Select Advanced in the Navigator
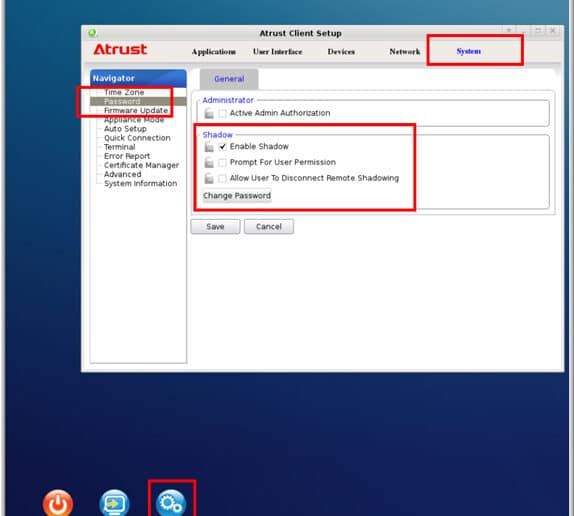The height and width of the screenshot is (516, 574). point(122,175)
